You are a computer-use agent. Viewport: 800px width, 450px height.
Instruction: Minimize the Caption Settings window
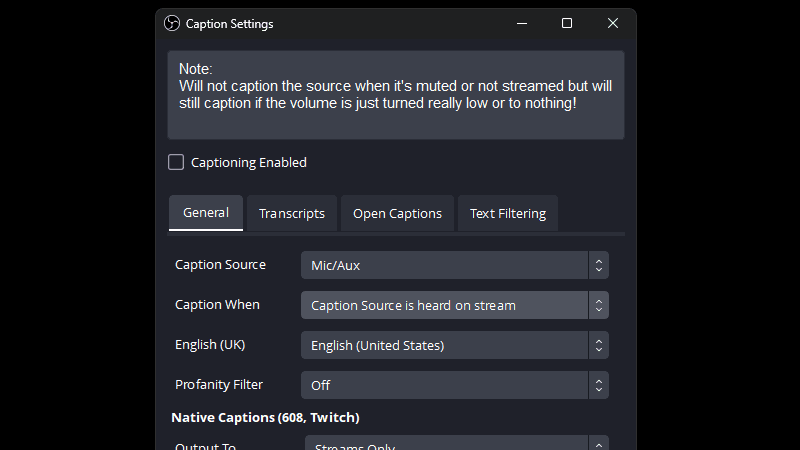point(521,23)
